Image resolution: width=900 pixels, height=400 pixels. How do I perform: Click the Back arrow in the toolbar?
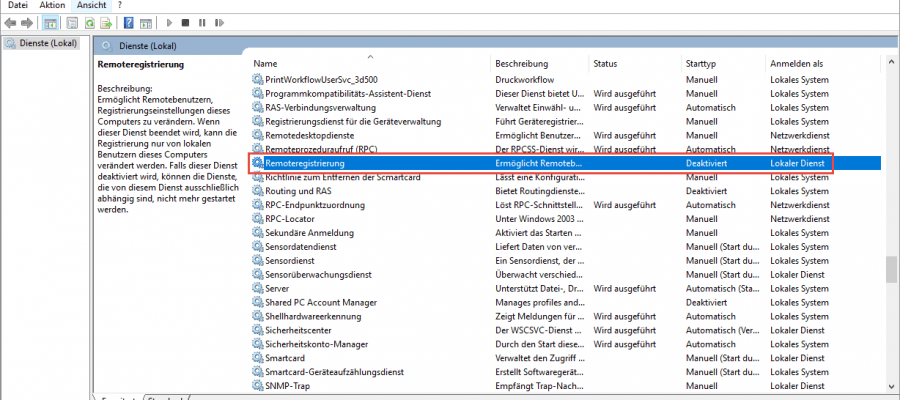click(x=11, y=22)
